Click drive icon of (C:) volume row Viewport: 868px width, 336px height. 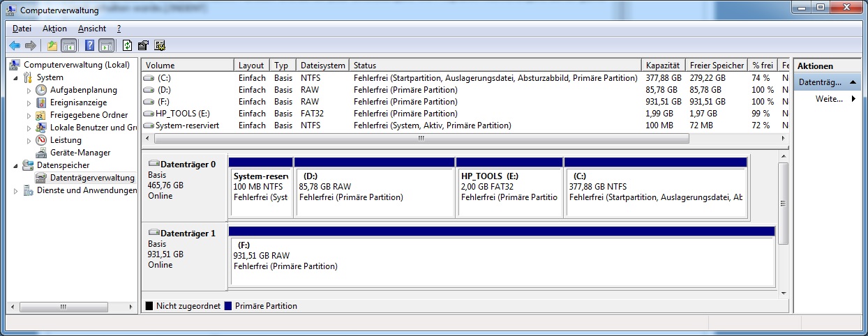[x=149, y=78]
